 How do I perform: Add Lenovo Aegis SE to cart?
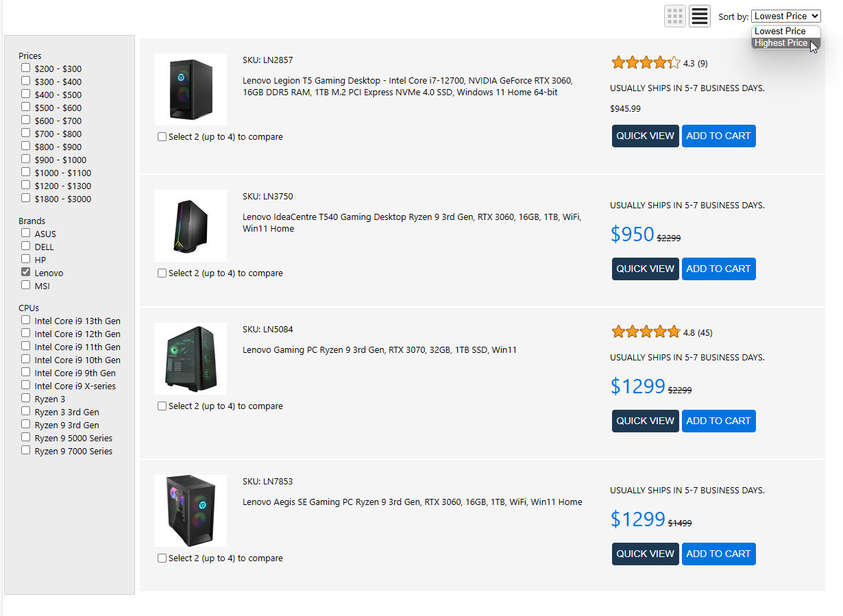tap(718, 554)
